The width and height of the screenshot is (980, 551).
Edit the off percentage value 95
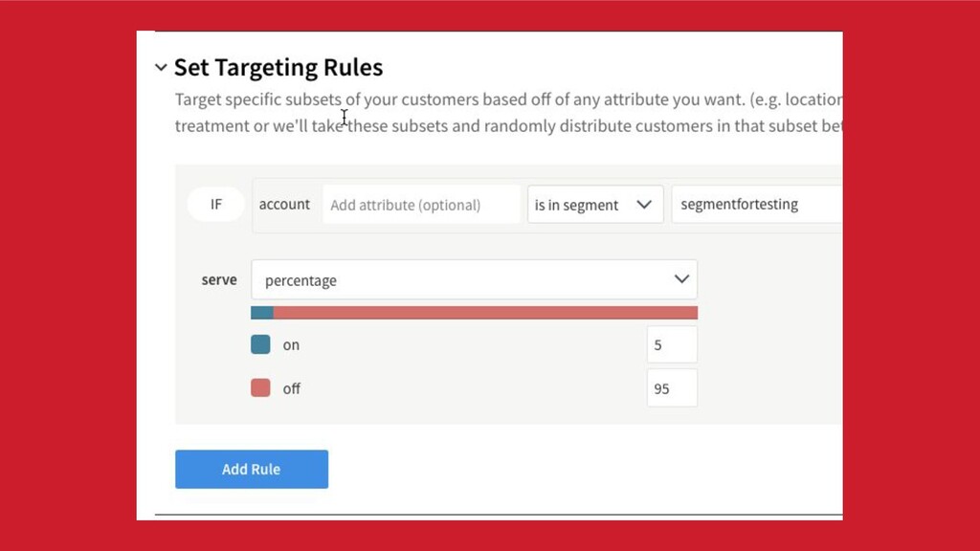(672, 388)
